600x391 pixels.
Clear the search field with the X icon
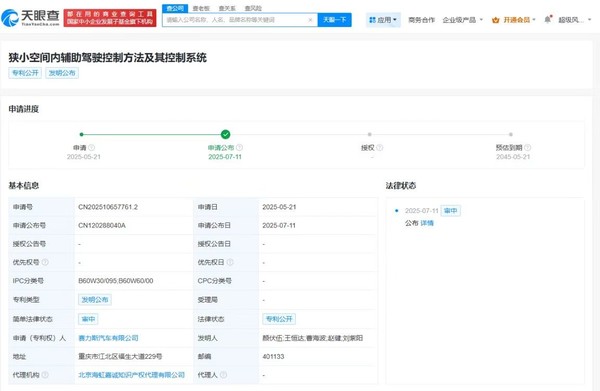tap(310, 20)
